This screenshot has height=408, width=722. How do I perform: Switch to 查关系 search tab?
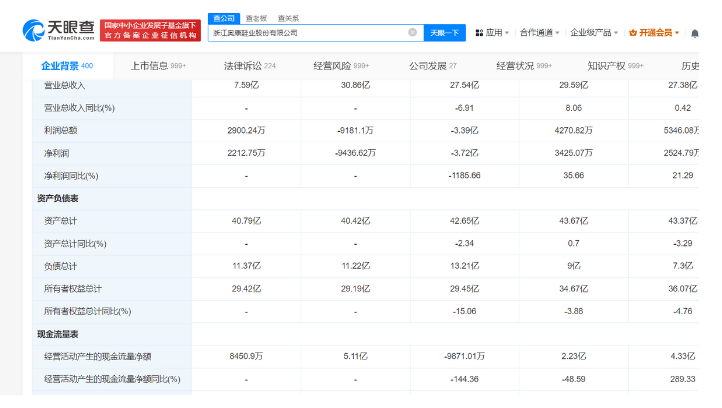tap(289, 18)
